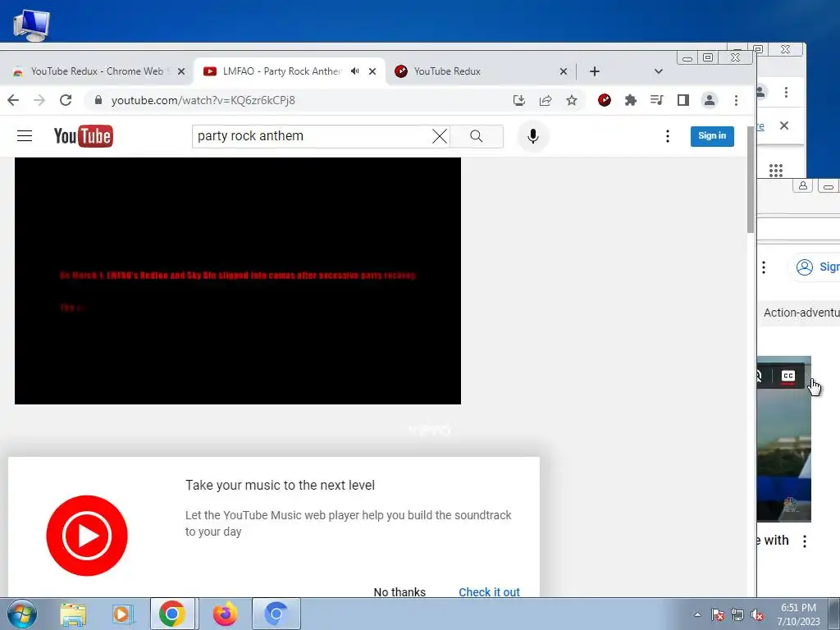Submit search with magnifier button
This screenshot has height=630, width=840.
click(x=477, y=136)
